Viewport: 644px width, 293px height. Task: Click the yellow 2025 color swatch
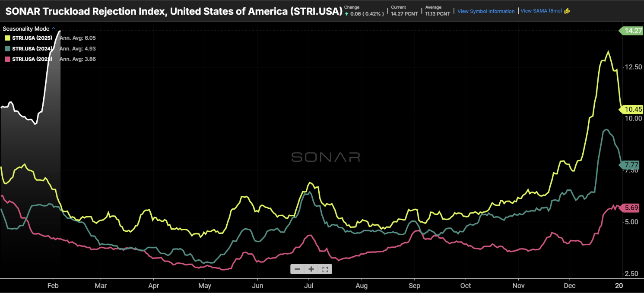click(x=7, y=38)
